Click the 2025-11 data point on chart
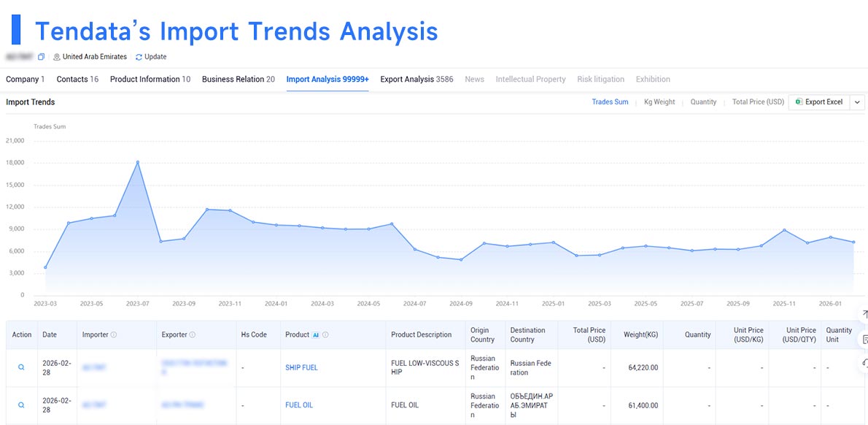Image resolution: width=868 pixels, height=425 pixels. coord(784,230)
